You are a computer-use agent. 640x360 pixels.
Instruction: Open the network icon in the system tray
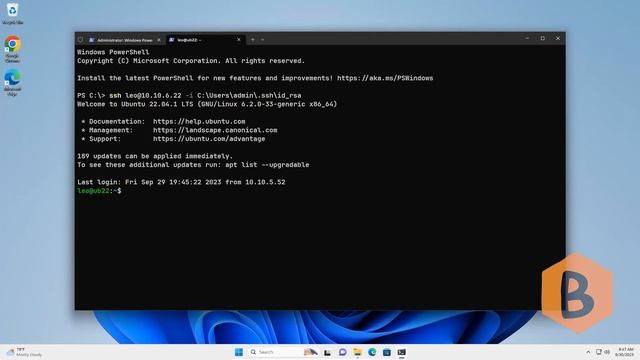click(599, 352)
